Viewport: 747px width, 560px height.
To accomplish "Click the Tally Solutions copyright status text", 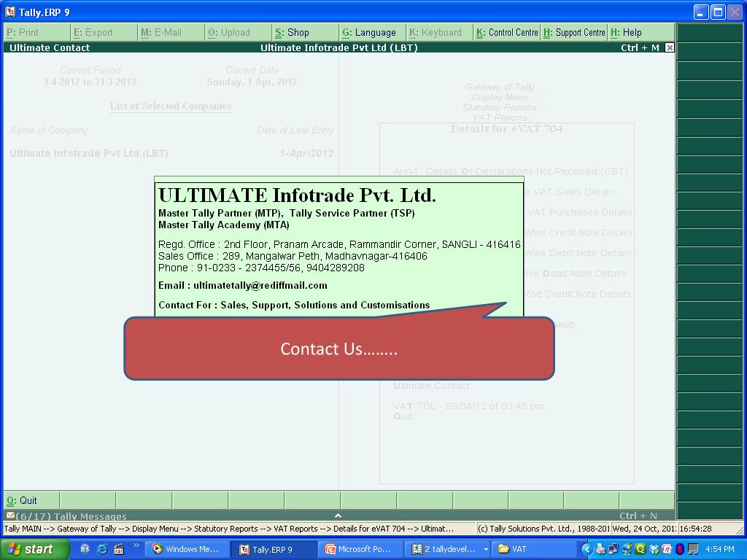I will coord(543,529).
